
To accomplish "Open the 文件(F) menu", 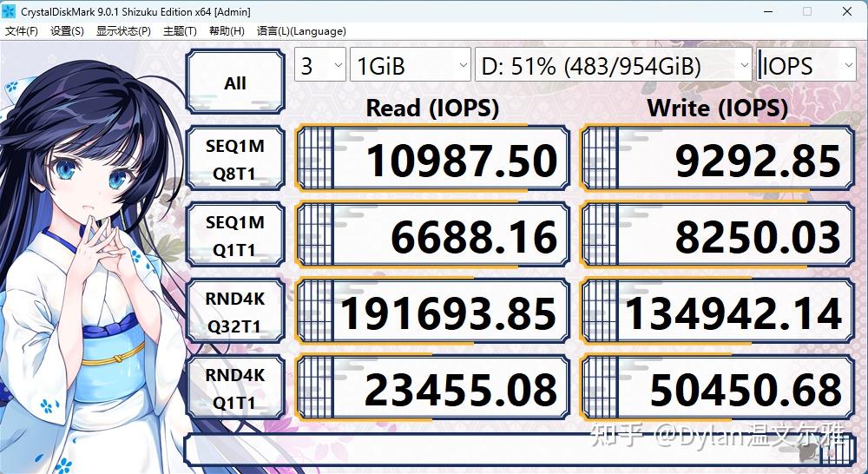I will click(x=22, y=31).
